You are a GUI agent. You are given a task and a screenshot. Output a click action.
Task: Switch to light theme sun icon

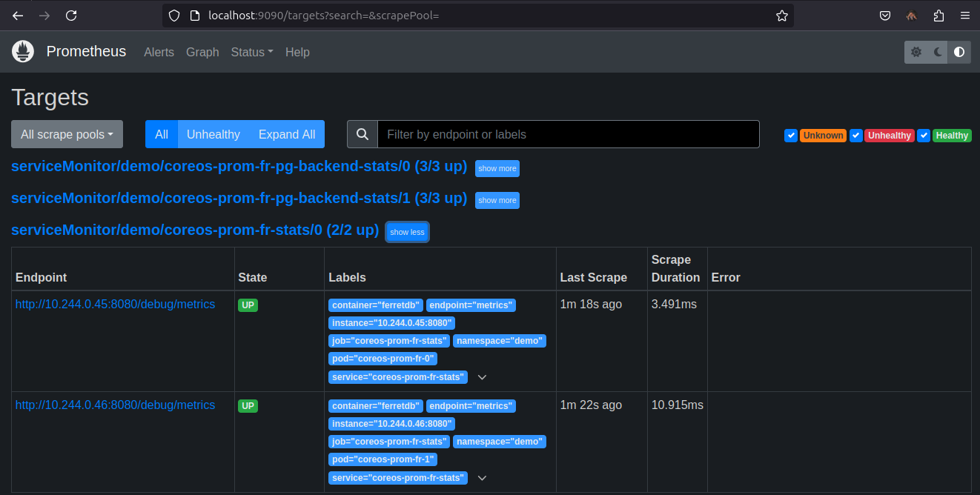pos(916,52)
